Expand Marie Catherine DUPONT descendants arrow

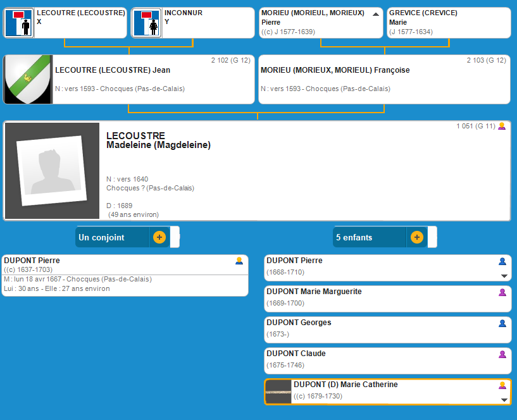coord(504,400)
